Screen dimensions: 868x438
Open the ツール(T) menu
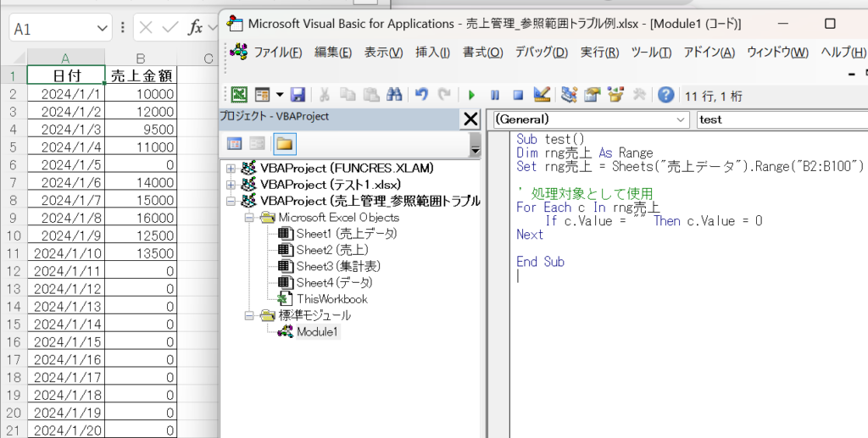coord(651,53)
